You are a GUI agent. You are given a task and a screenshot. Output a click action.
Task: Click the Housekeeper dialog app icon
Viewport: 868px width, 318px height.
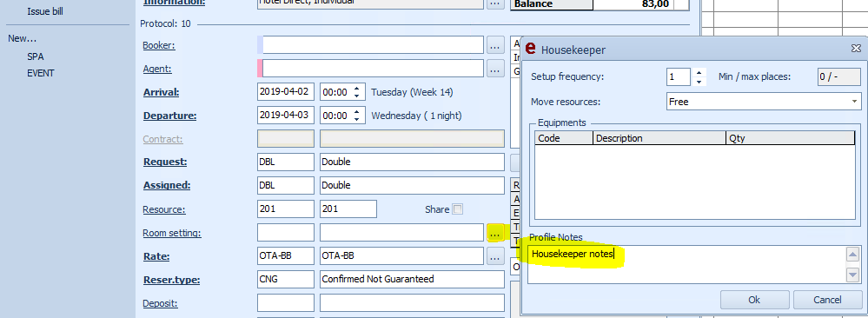[x=530, y=49]
